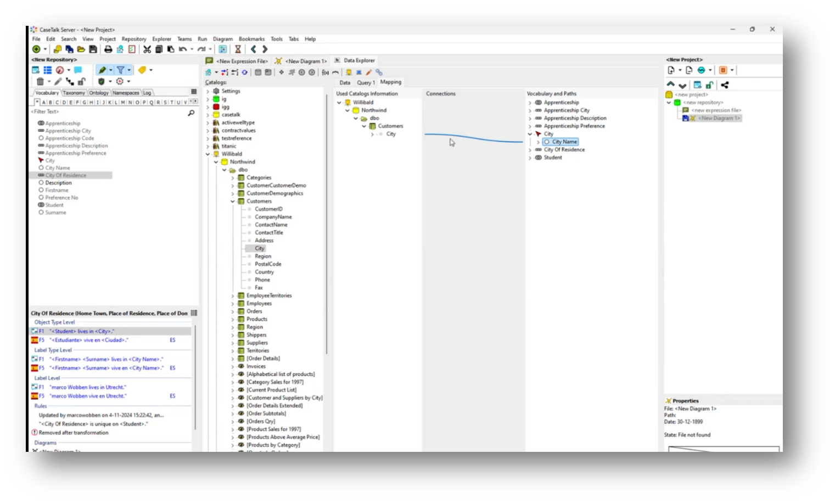Select the CompanyName column in Catalogs

click(273, 217)
